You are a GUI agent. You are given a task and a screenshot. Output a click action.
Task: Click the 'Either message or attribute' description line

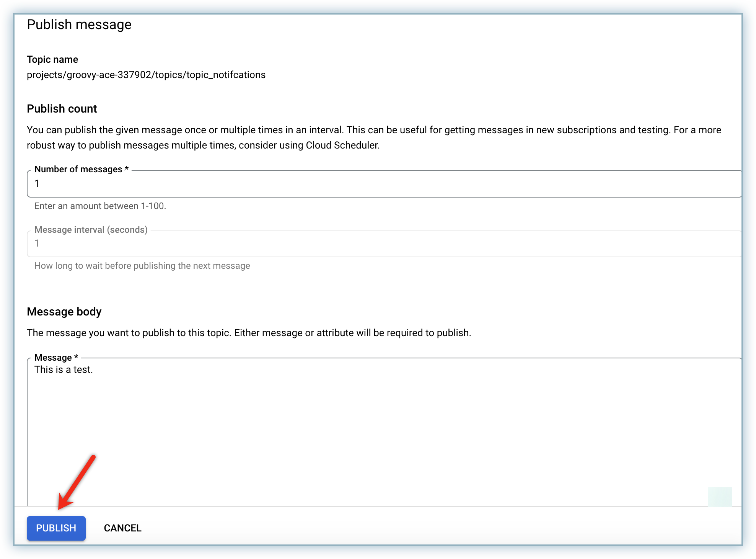(x=249, y=333)
